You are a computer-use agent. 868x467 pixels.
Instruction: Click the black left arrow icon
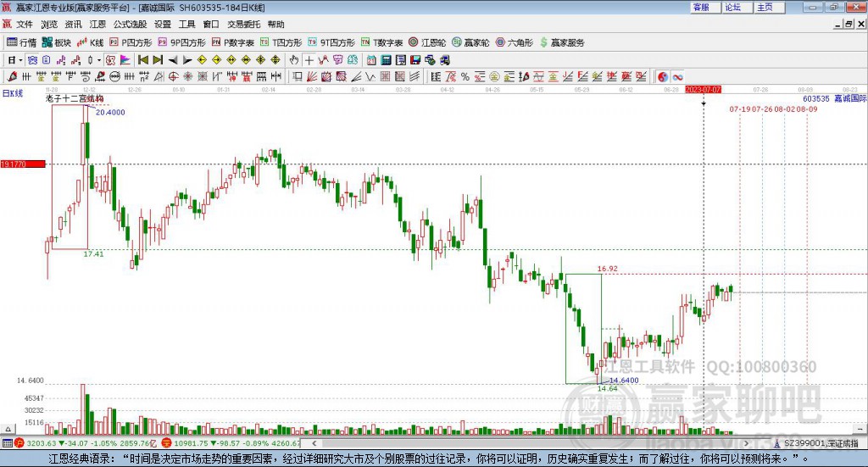(x=173, y=60)
